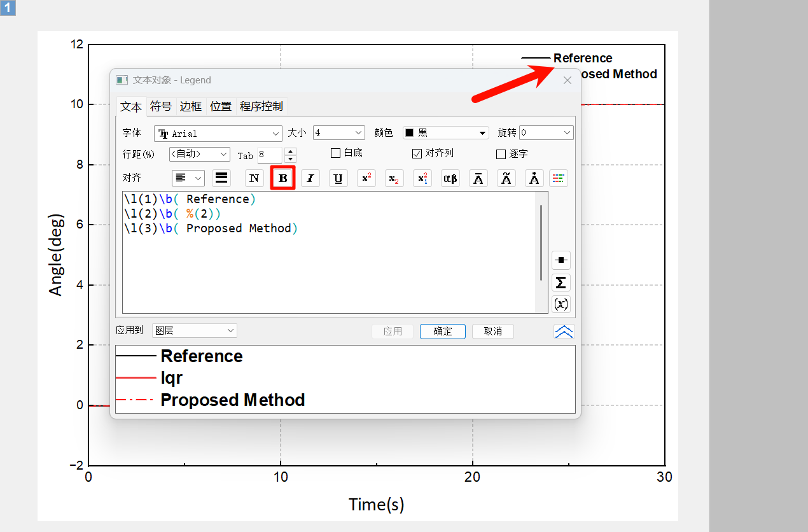Insert superscript with the x² button

(x=366, y=178)
